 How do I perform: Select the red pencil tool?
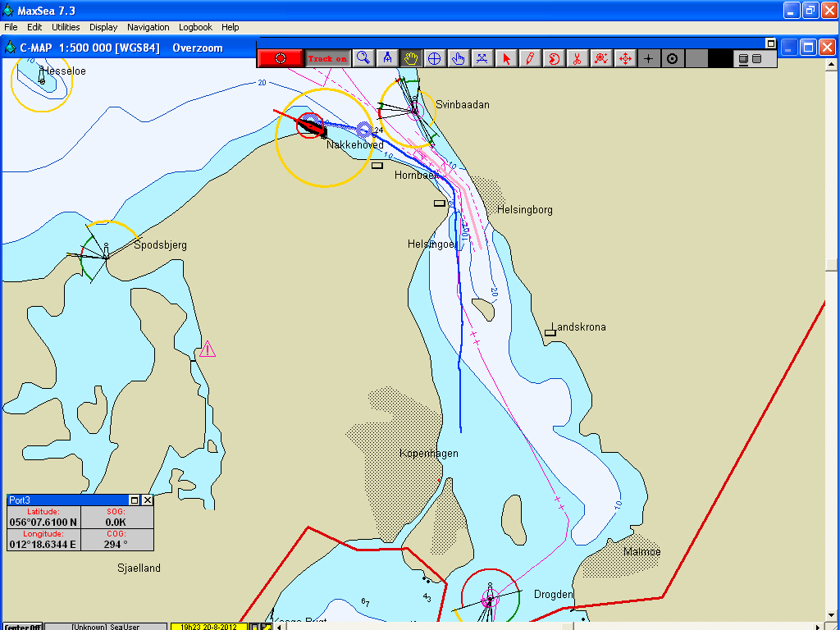pyautogui.click(x=529, y=58)
